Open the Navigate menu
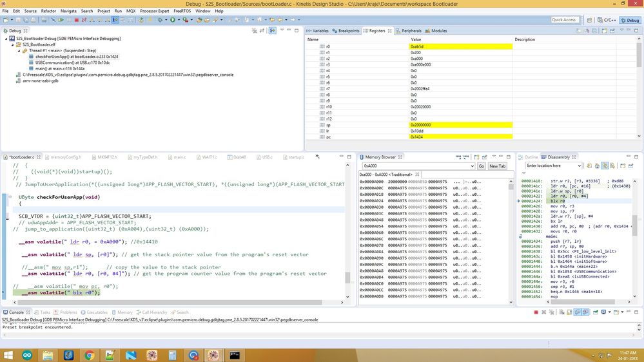This screenshot has height=362, width=644. click(68, 11)
